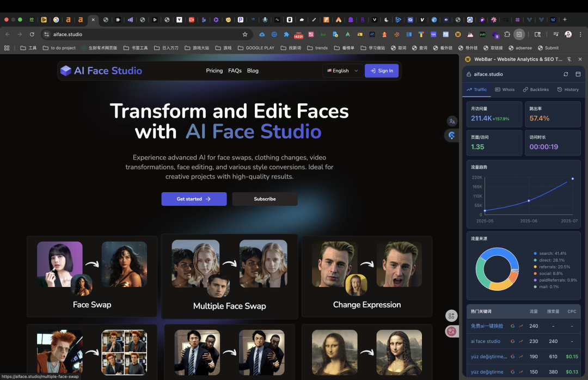Click the Get started button

(194, 199)
